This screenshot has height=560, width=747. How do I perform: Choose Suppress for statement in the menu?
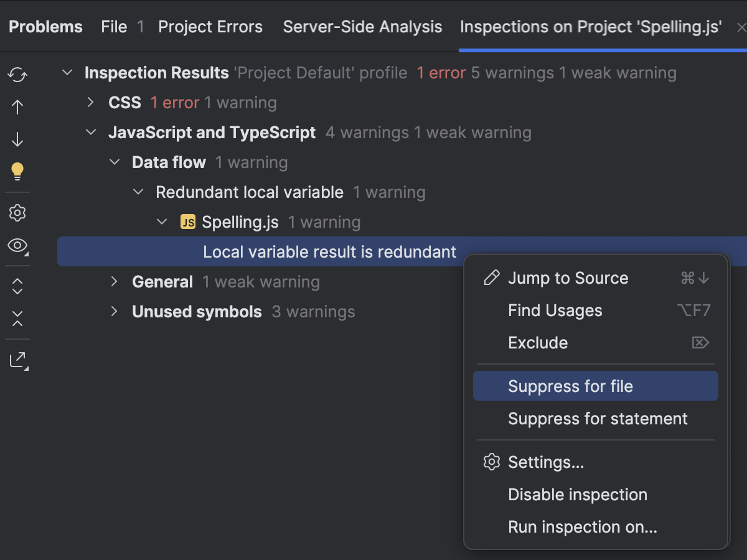(597, 419)
